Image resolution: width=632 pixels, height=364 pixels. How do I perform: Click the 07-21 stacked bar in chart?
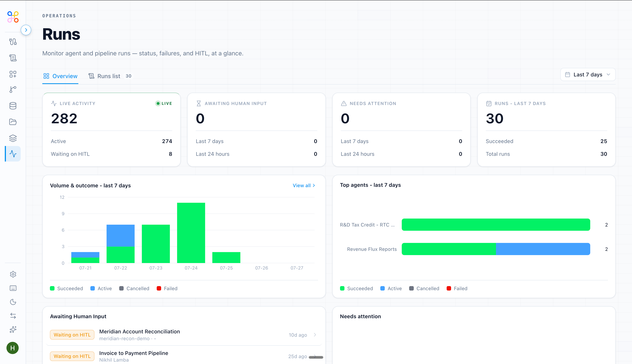pyautogui.click(x=85, y=257)
